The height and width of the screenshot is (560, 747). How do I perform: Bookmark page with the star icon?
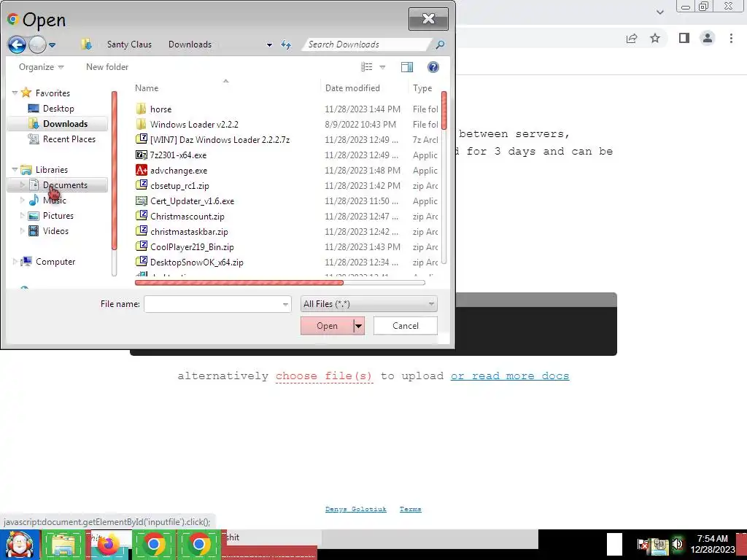tap(655, 38)
